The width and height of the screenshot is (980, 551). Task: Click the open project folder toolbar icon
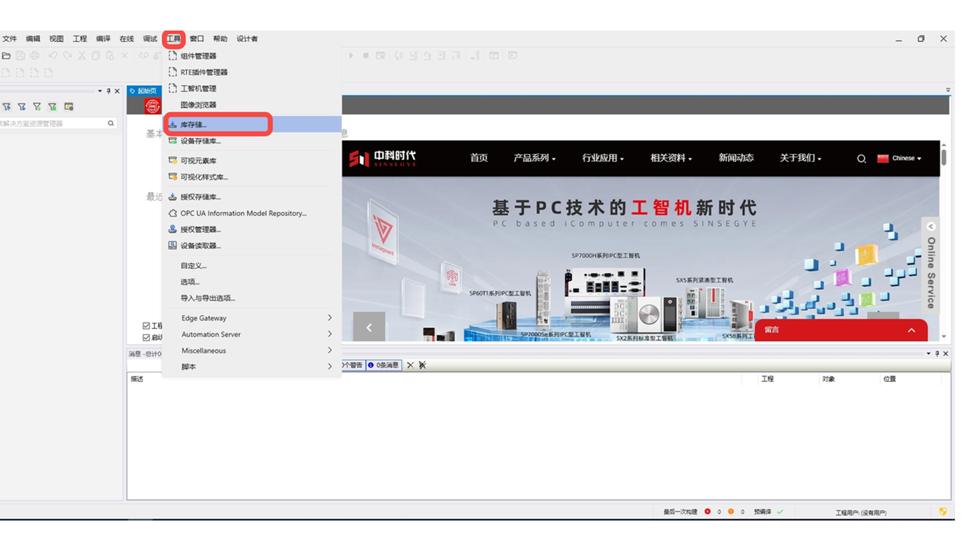tap(6, 56)
